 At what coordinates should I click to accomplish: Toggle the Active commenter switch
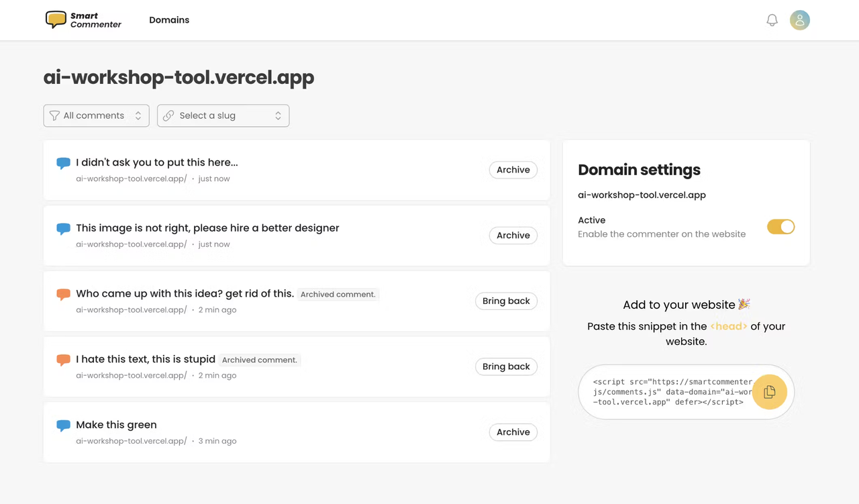[x=780, y=227]
